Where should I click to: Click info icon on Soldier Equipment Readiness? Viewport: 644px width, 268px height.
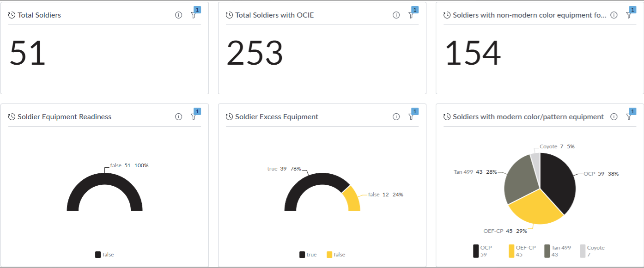pyautogui.click(x=178, y=117)
